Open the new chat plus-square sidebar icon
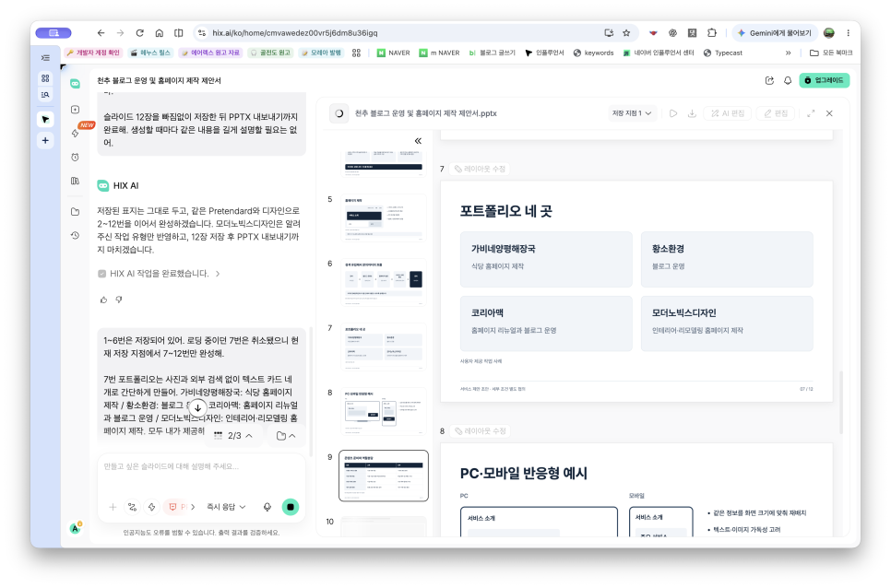The height and width of the screenshot is (588, 891). point(75,110)
